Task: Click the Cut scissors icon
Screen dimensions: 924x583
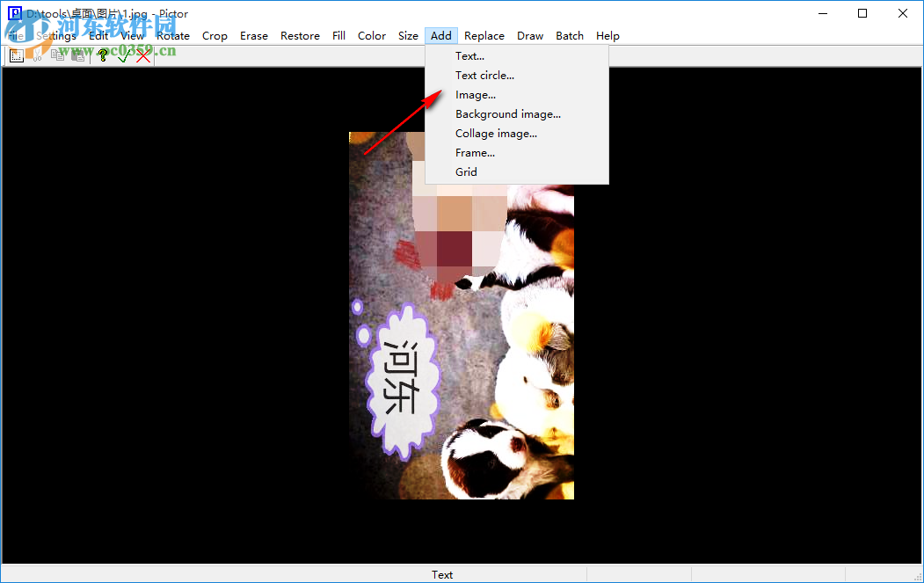Action: [x=39, y=55]
